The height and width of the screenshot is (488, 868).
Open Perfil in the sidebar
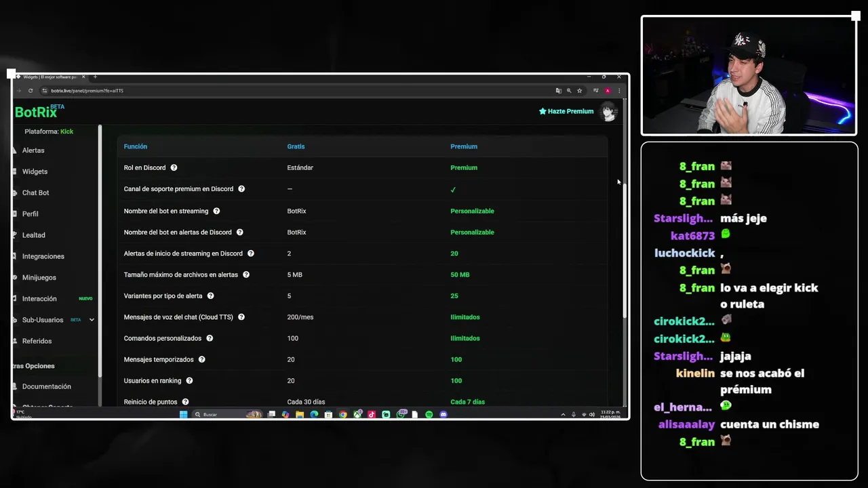click(x=30, y=213)
